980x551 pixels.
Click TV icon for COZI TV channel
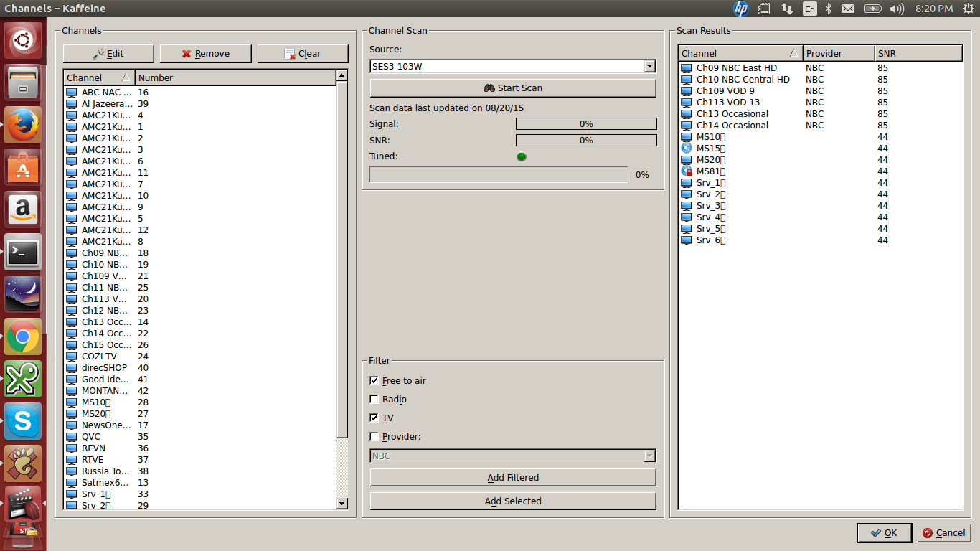tap(72, 356)
